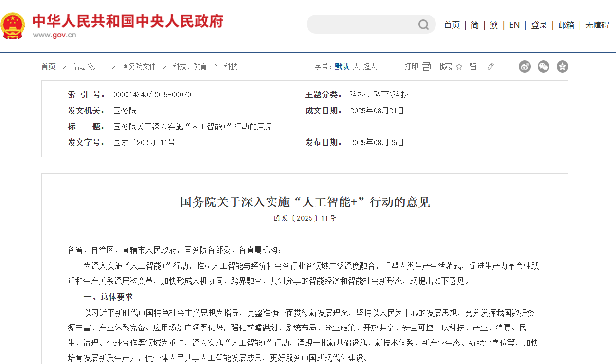
Task: Switch to English with EN
Action: coord(514,25)
